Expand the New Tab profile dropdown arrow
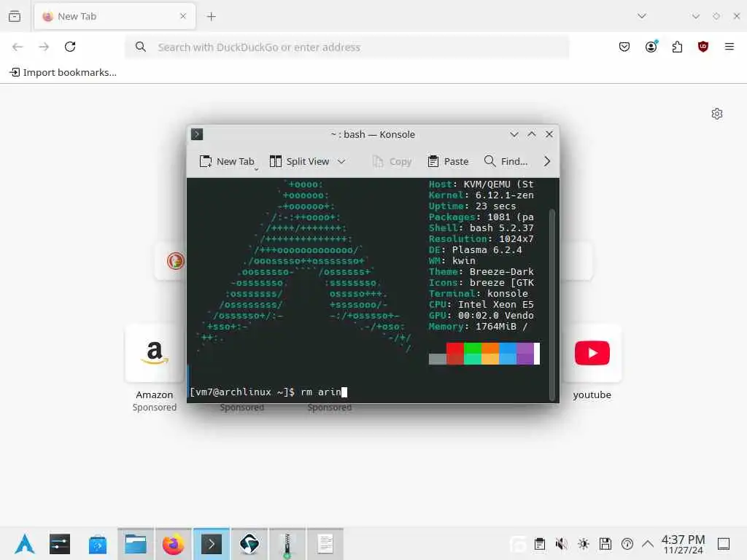747x560 pixels. (256, 169)
